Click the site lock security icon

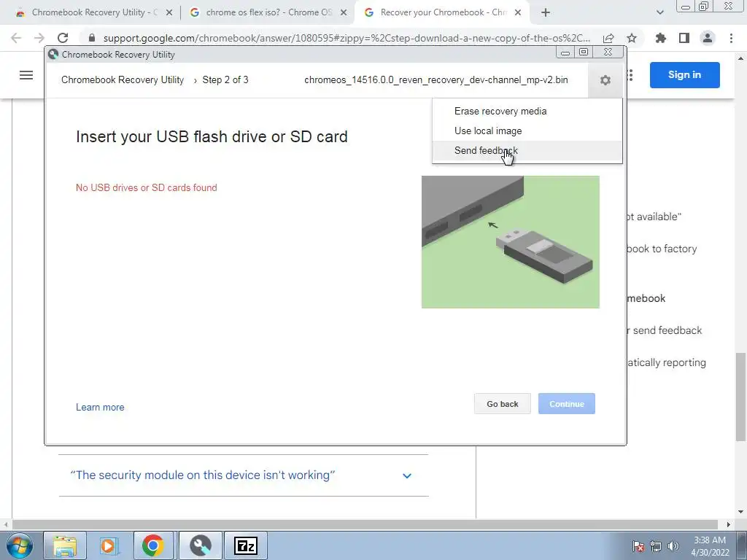coord(92,38)
